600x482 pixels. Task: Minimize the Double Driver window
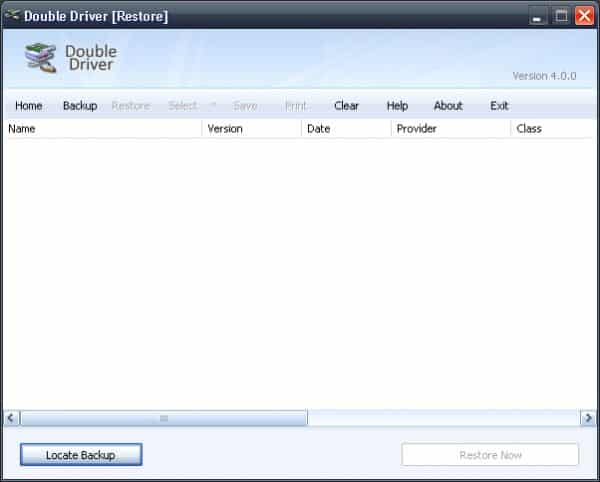538,16
